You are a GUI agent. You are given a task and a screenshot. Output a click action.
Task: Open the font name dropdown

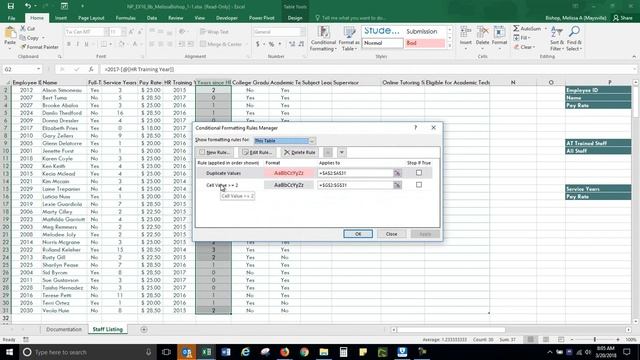tap(106, 32)
